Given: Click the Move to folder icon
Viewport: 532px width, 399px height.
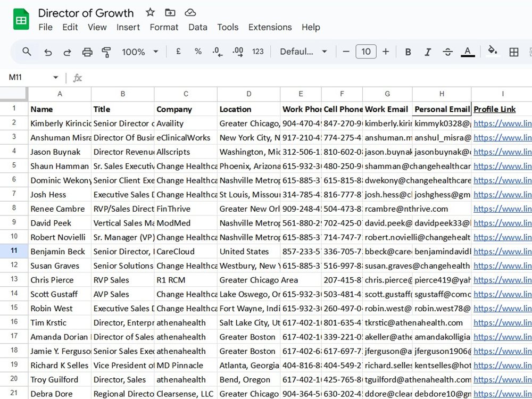Looking at the screenshot, I should pyautogui.click(x=170, y=13).
